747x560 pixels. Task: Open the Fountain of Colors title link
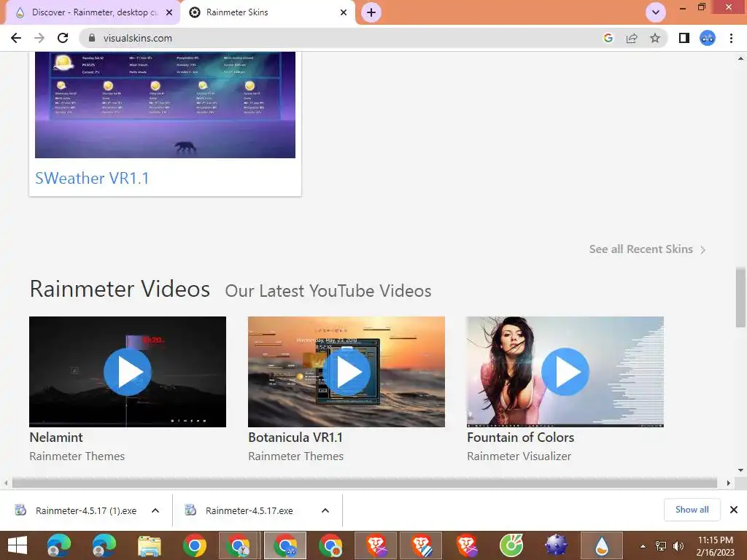[520, 437]
